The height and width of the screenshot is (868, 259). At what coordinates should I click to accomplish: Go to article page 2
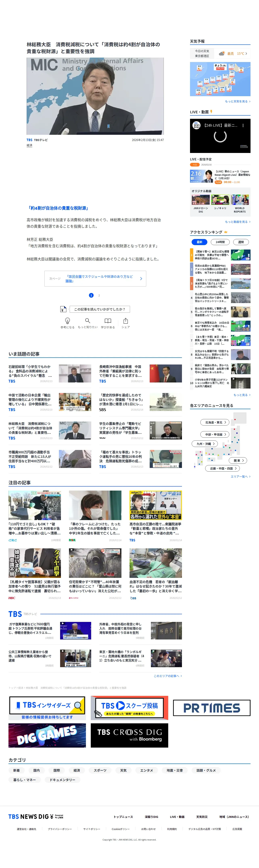pos(99,295)
